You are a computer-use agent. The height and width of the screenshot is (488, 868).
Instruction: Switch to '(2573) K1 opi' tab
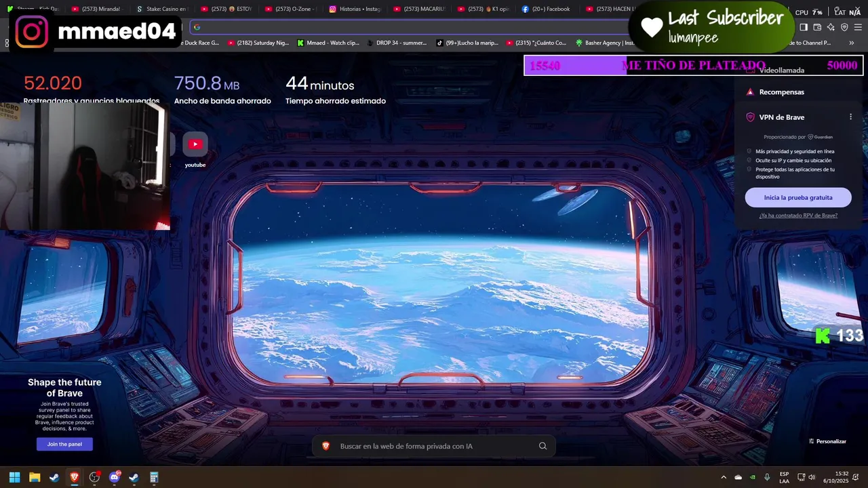point(484,9)
